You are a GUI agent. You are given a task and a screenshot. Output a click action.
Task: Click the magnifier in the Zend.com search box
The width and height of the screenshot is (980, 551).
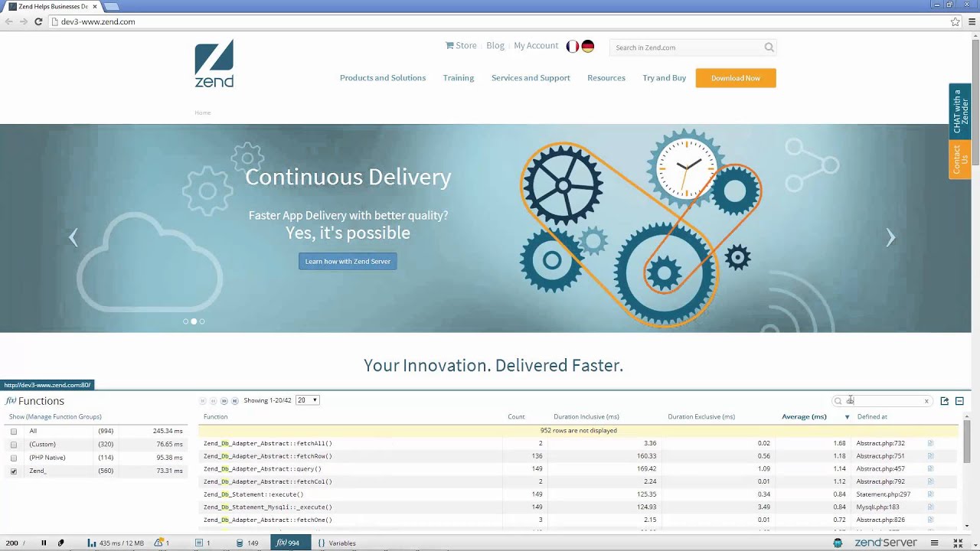769,47
